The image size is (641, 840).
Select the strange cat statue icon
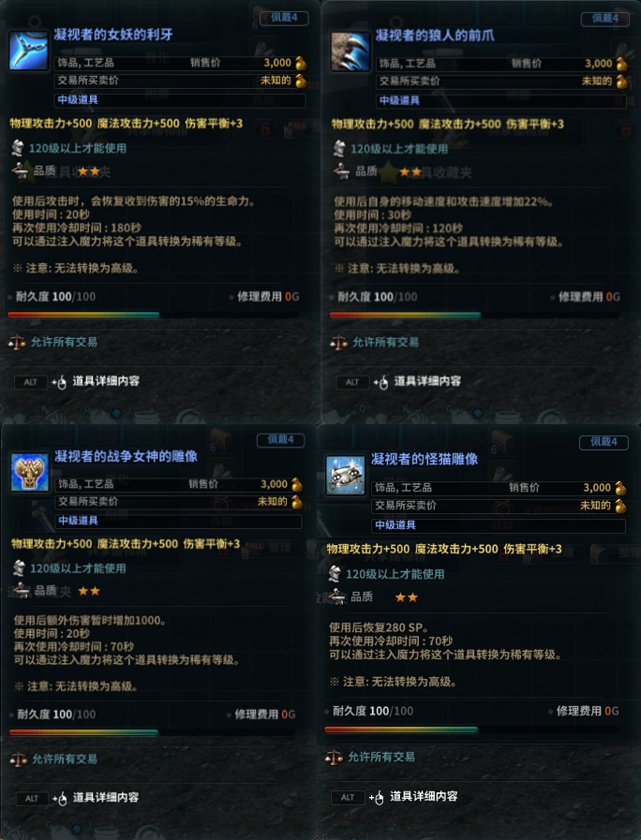[x=346, y=476]
